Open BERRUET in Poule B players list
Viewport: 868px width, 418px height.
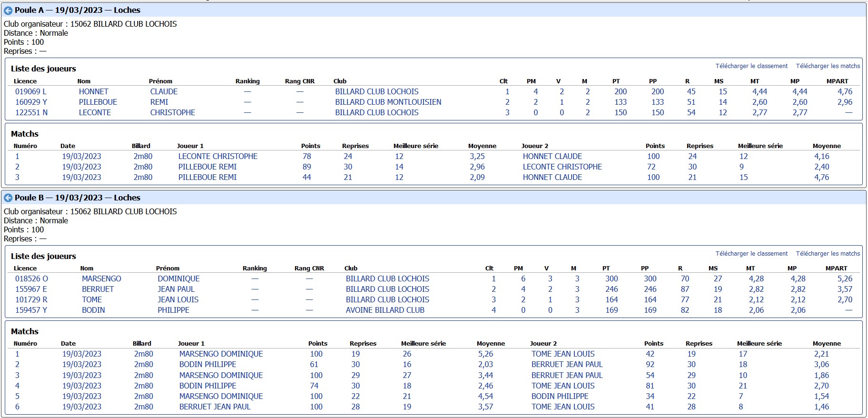point(98,289)
